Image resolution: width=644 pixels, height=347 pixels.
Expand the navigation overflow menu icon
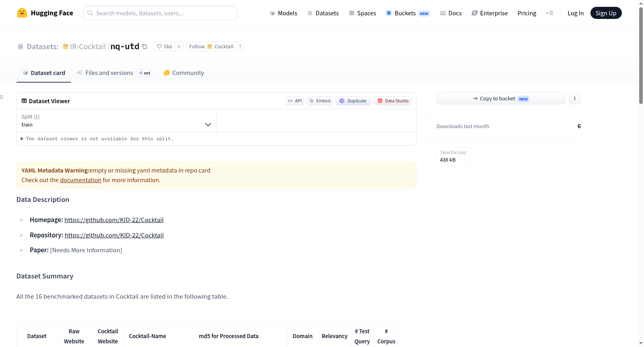pyautogui.click(x=549, y=13)
